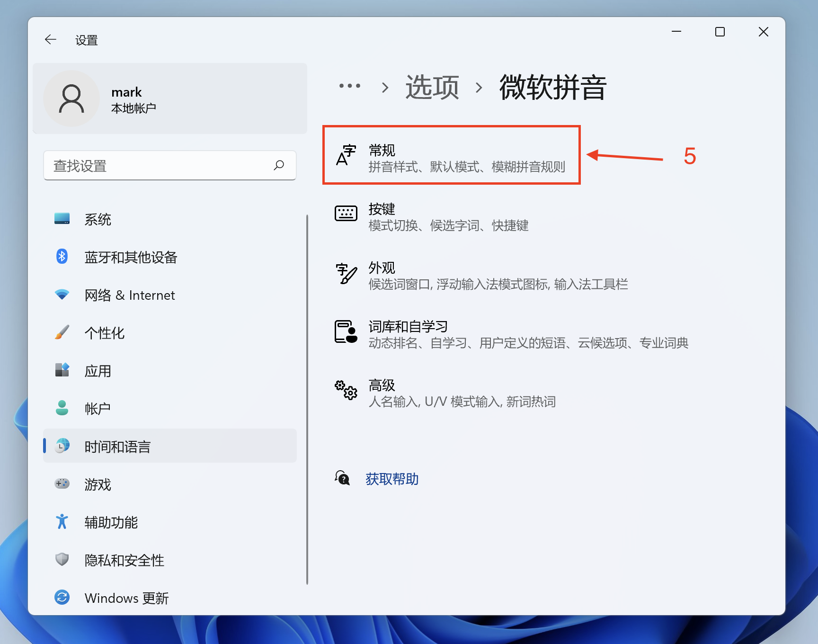Click the 帐户 person icon
818x644 pixels.
coord(62,408)
